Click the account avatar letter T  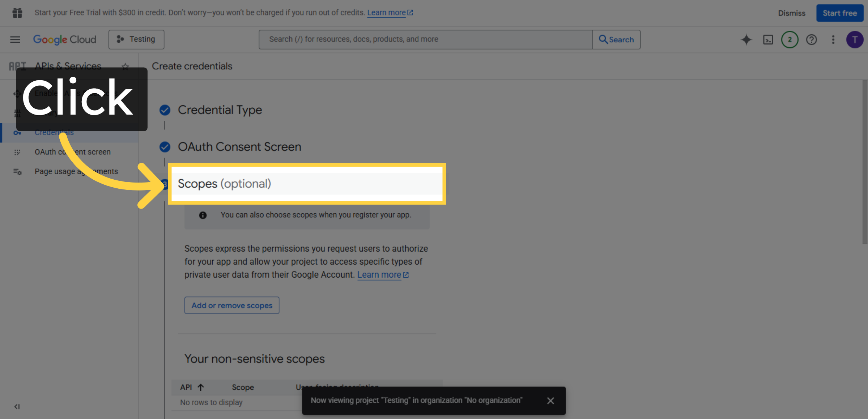(855, 39)
